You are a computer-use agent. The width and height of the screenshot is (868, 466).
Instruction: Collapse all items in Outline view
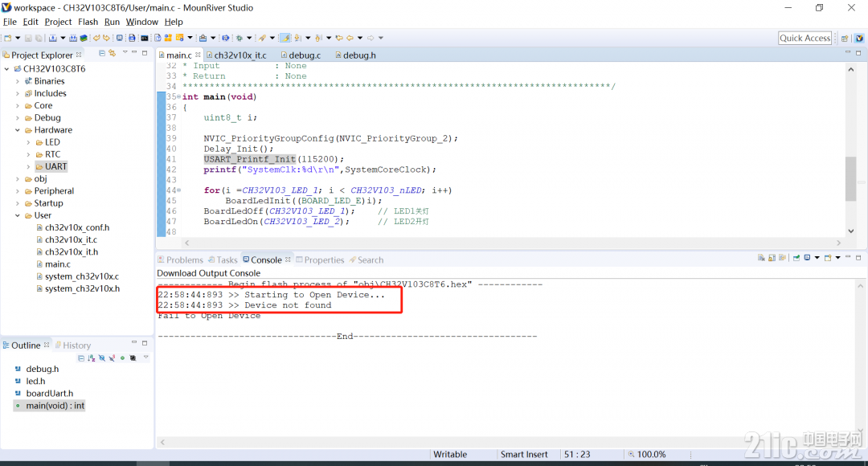point(81,358)
